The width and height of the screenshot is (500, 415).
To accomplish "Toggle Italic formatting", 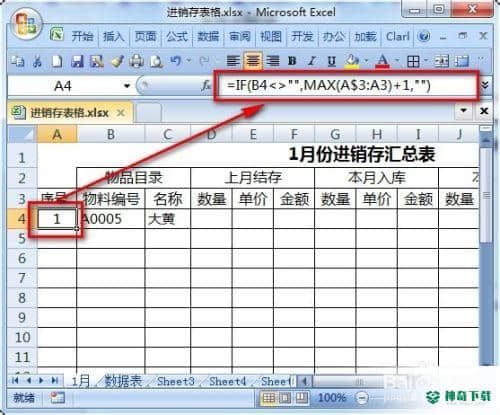I will [312, 61].
